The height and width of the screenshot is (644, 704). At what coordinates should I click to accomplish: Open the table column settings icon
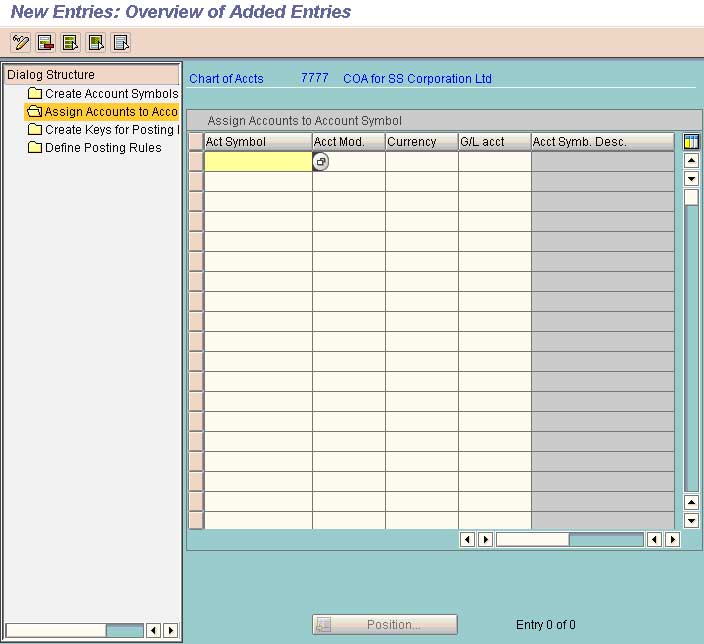691,141
